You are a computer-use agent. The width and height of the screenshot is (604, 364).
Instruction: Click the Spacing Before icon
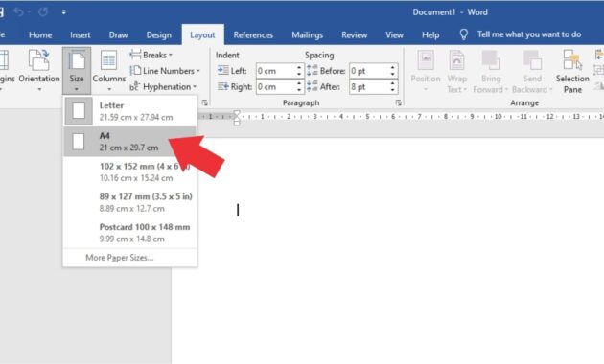click(x=313, y=71)
